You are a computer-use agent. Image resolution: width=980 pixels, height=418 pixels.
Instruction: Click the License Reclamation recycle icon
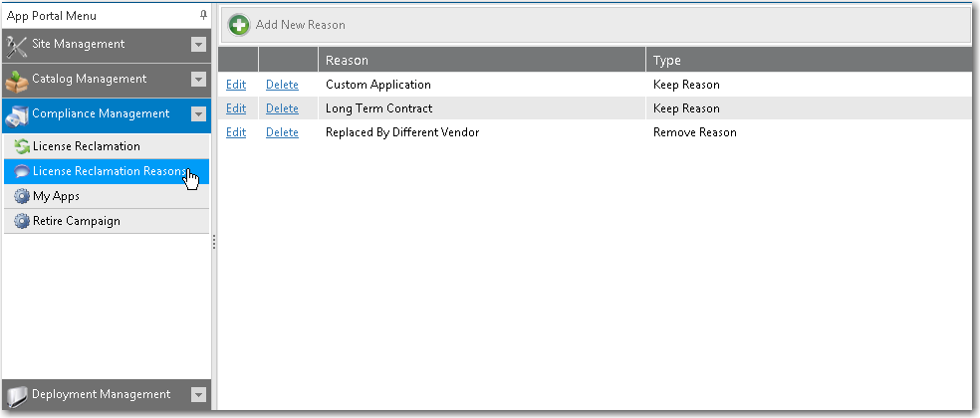click(22, 147)
